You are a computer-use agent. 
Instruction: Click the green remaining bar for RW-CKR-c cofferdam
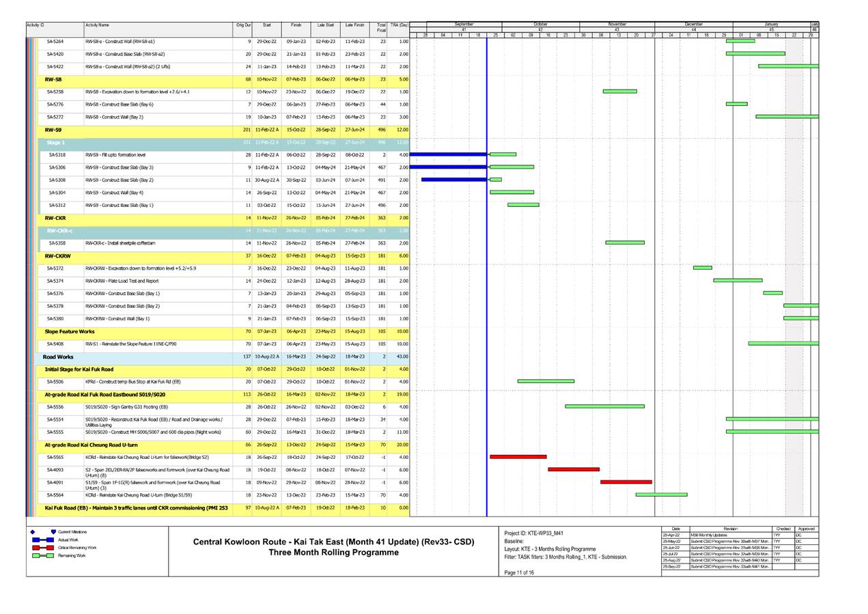coord(626,242)
